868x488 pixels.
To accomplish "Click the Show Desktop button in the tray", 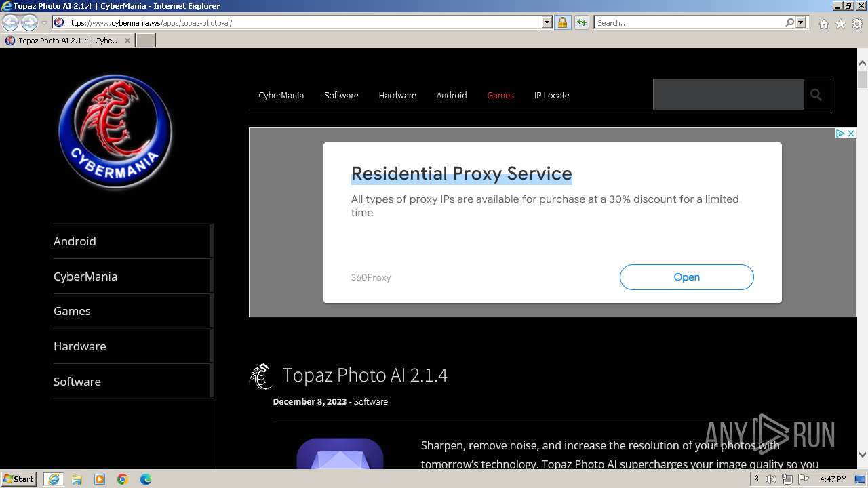I will (x=861, y=479).
